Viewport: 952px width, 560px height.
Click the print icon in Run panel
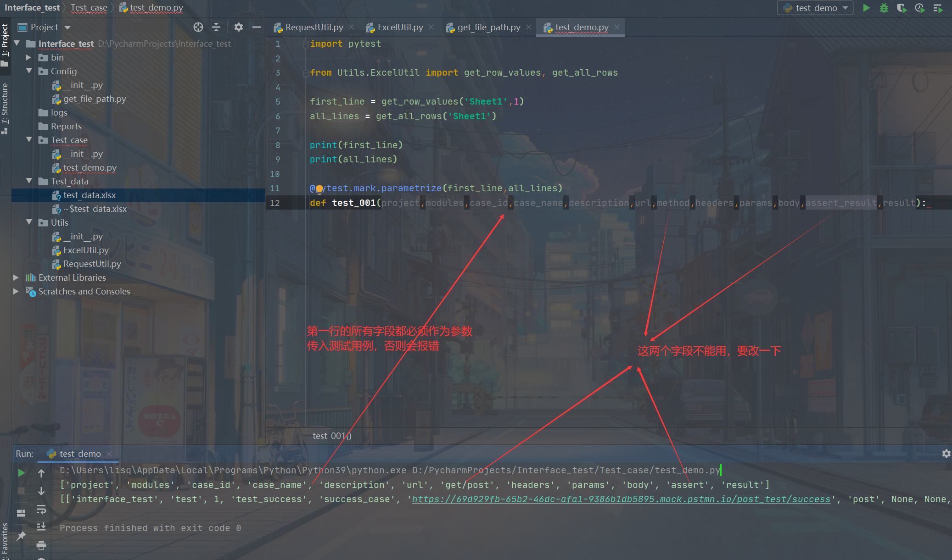click(41, 545)
